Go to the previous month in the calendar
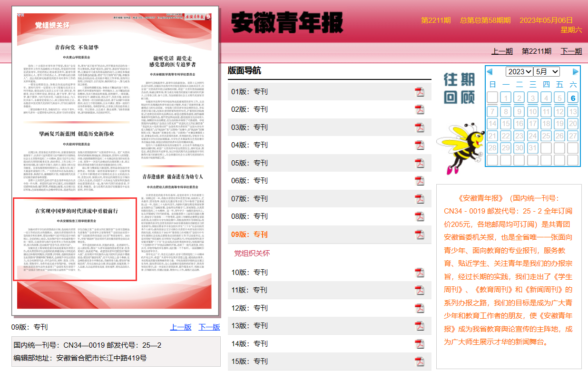Screen dimensions: 588x371 coord(490,72)
